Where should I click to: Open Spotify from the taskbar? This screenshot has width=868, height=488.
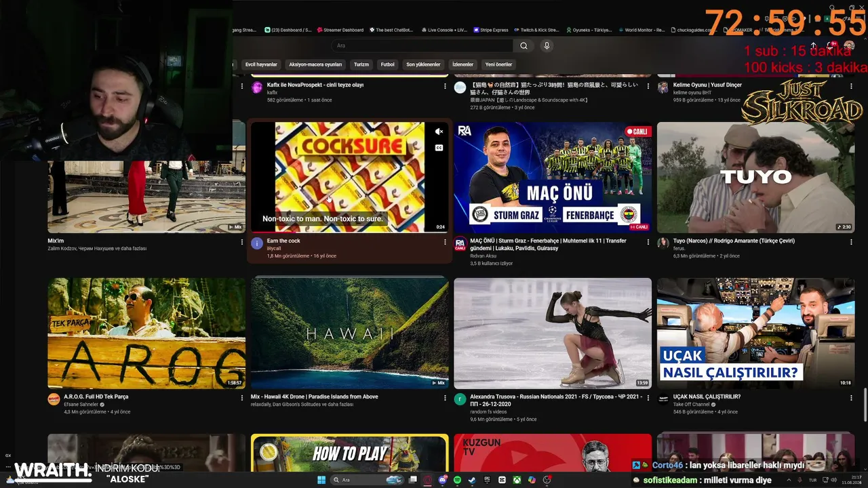point(458,480)
